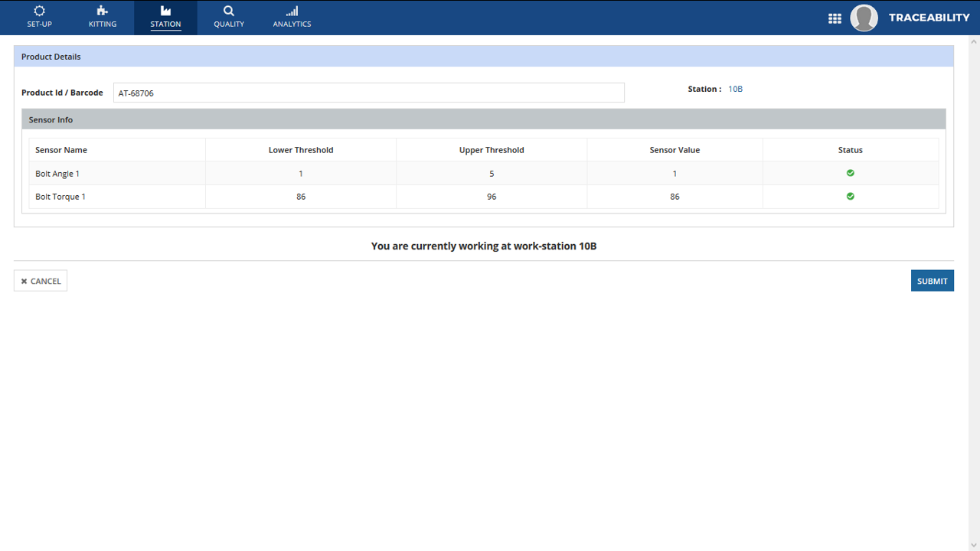Open the apps grid icon
980x551 pixels.
tap(835, 18)
